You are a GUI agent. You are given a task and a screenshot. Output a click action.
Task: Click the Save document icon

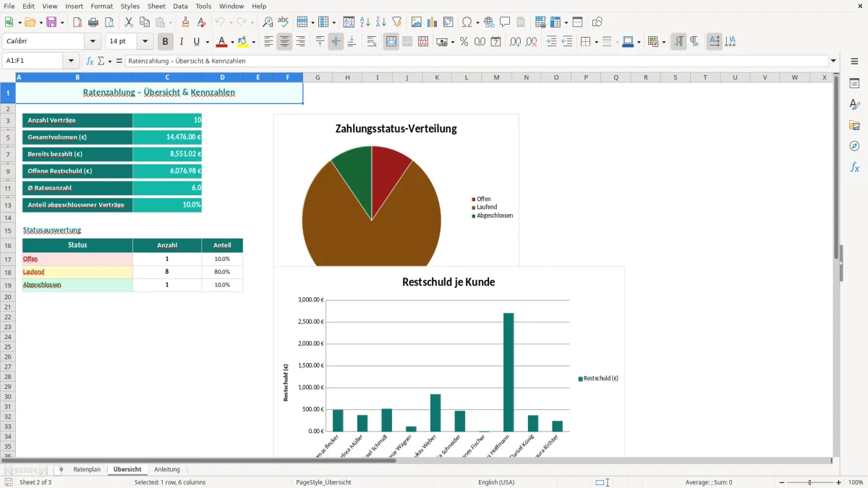point(51,22)
